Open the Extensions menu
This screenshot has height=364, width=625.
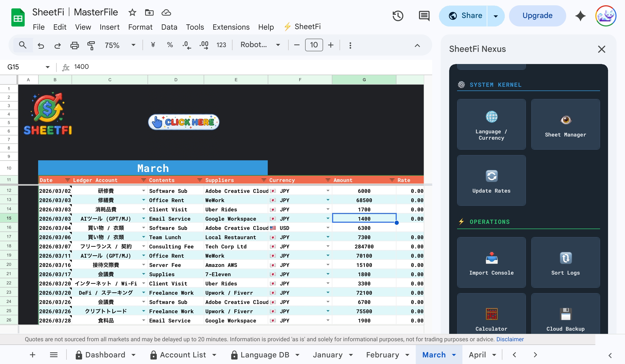coord(231,27)
